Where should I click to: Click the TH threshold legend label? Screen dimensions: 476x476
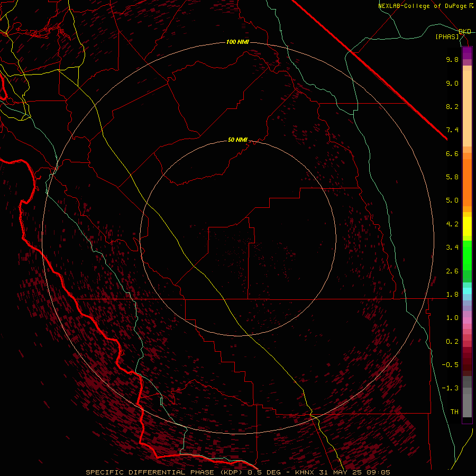[454, 412]
